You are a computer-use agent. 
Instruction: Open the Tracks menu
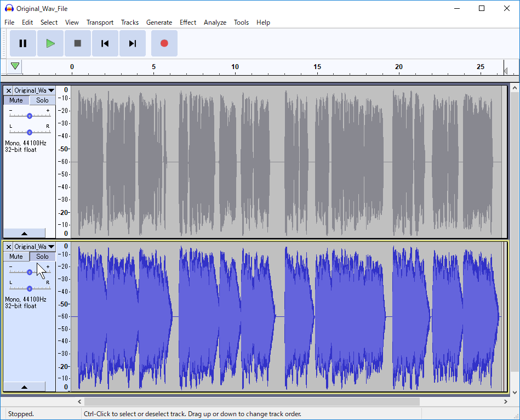pyautogui.click(x=130, y=22)
